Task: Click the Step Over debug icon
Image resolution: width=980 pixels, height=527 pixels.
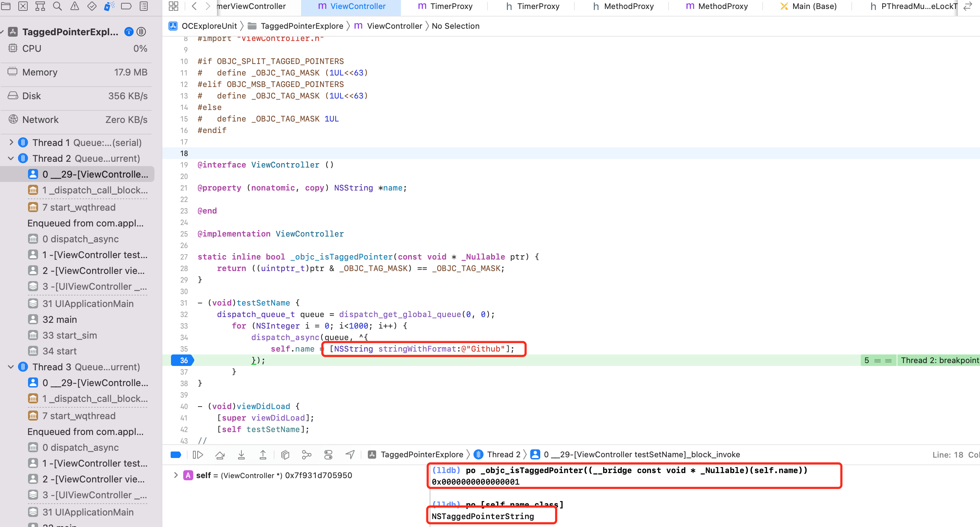Action: (x=220, y=455)
